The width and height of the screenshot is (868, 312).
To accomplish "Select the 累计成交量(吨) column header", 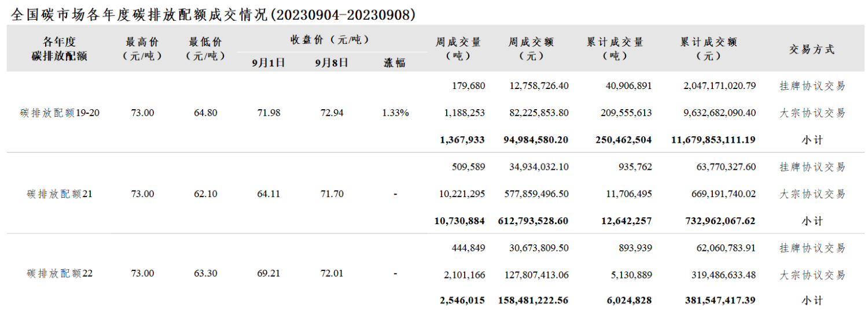I will point(615,49).
